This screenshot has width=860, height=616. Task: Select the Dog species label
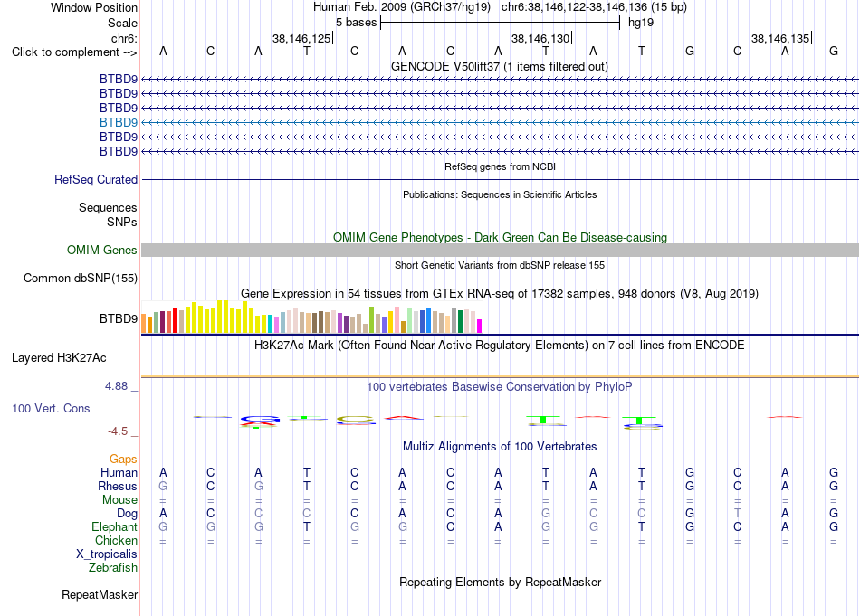(128, 514)
